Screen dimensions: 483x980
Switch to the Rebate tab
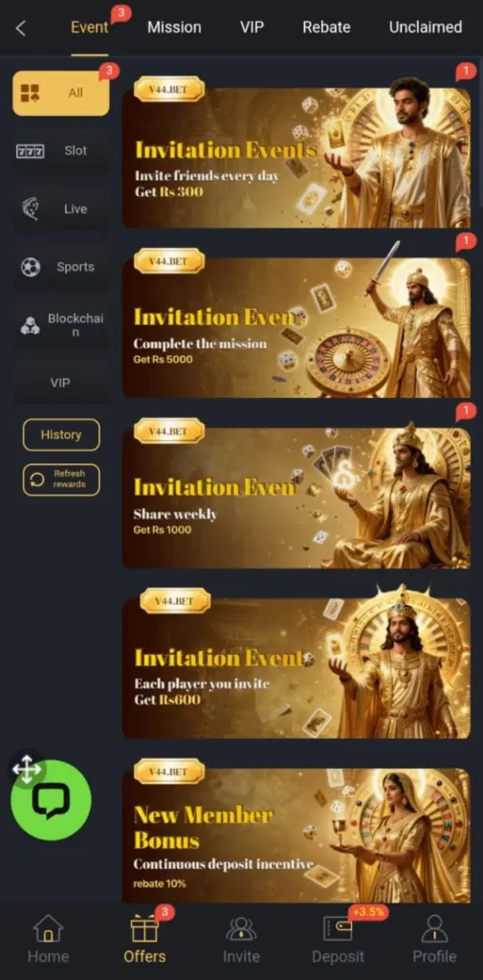pos(326,28)
